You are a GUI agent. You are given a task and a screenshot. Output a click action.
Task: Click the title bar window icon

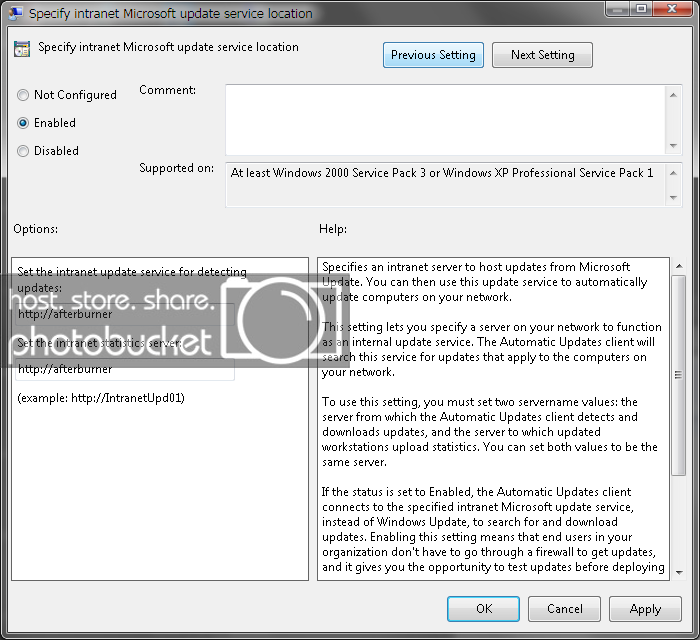click(x=16, y=13)
